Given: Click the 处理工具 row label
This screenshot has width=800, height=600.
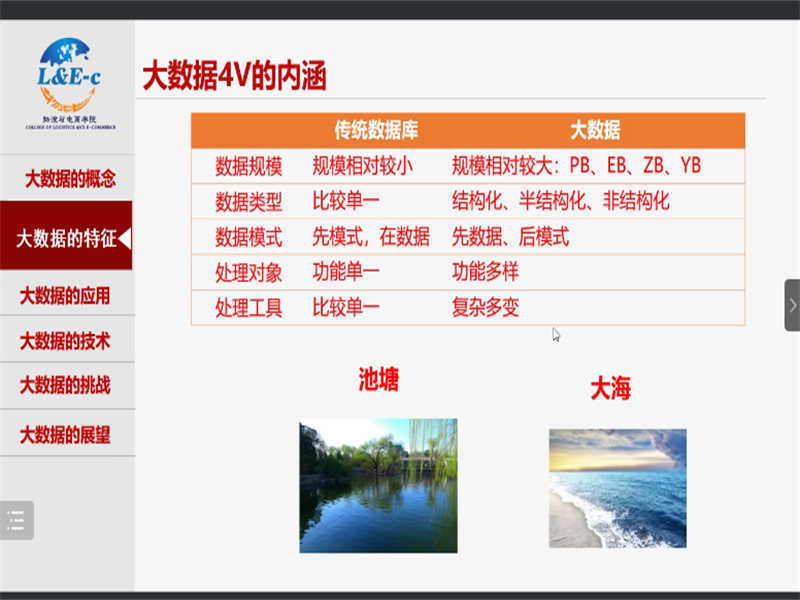Looking at the screenshot, I should pyautogui.click(x=249, y=308).
